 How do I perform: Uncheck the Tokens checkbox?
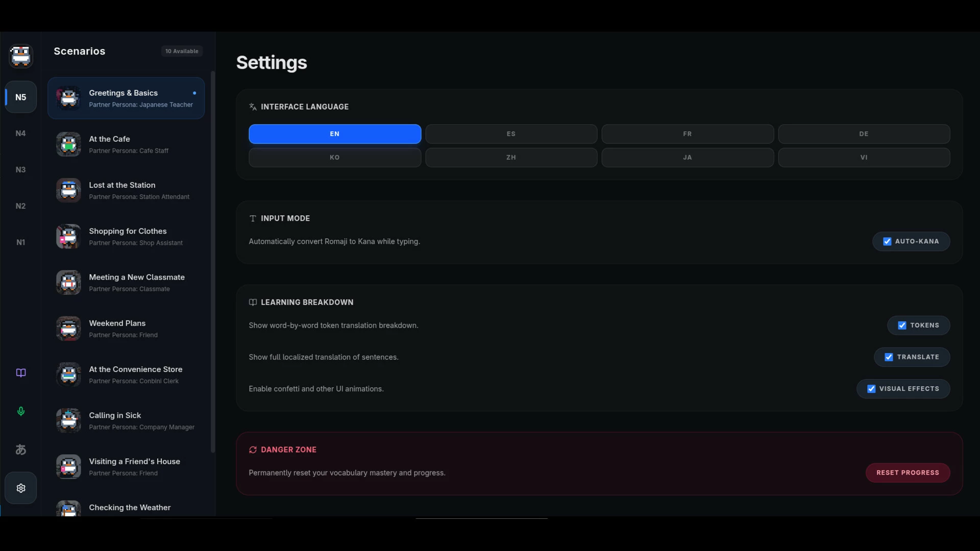point(902,325)
